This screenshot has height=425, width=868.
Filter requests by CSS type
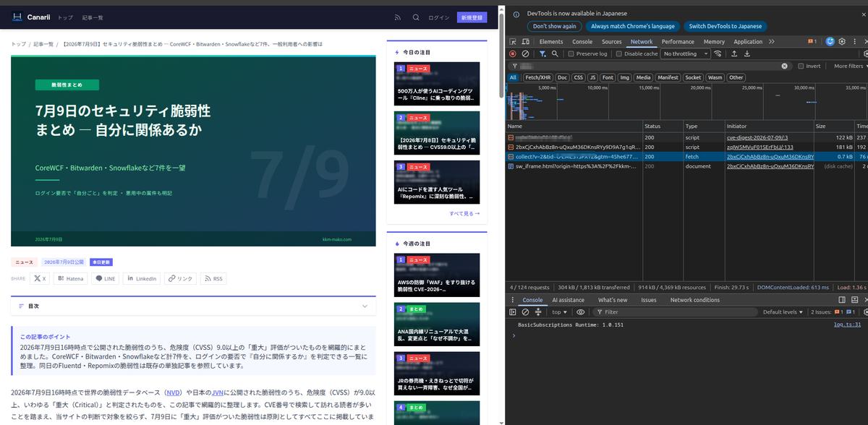[x=578, y=77]
